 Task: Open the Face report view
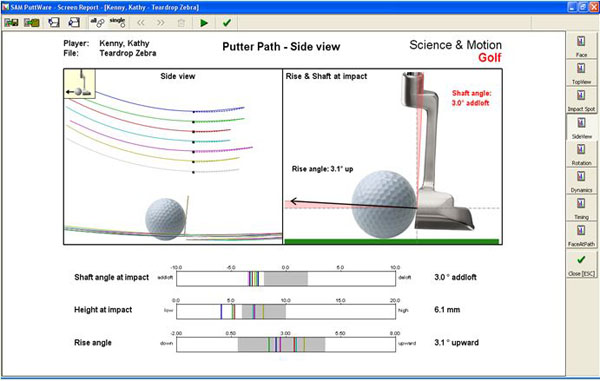pyautogui.click(x=581, y=45)
